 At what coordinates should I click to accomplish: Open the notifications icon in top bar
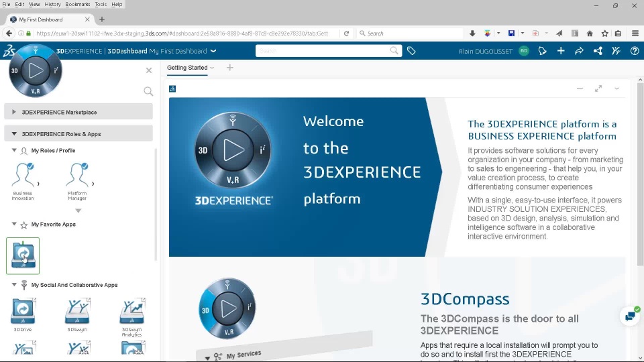point(542,51)
